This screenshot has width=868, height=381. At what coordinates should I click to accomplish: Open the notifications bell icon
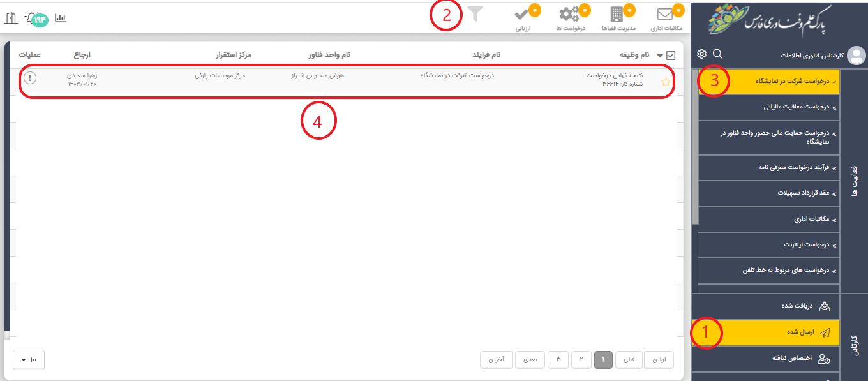pyautogui.click(x=31, y=17)
